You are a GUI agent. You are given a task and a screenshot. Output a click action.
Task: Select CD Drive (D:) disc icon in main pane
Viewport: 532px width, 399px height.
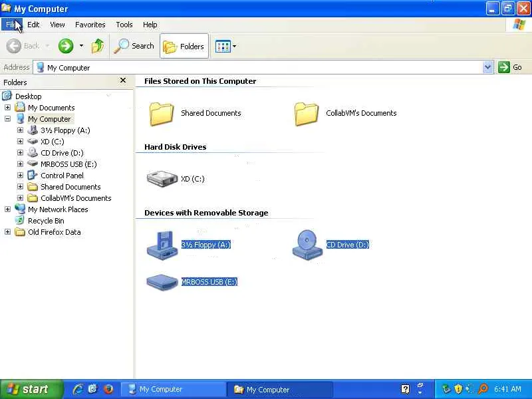(307, 245)
